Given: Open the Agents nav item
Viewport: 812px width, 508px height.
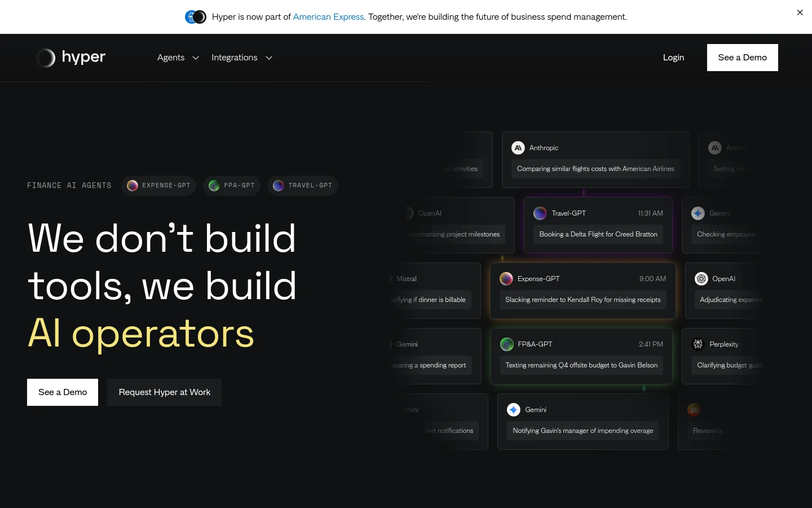Looking at the screenshot, I should tap(171, 58).
